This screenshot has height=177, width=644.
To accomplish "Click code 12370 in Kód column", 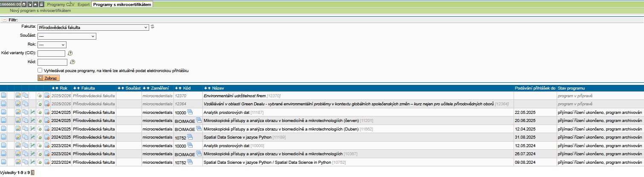I will point(181,96).
